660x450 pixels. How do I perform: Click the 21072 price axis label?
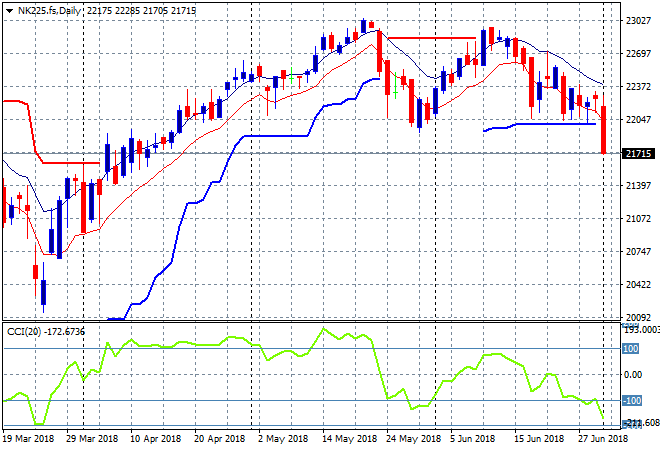tap(638, 218)
